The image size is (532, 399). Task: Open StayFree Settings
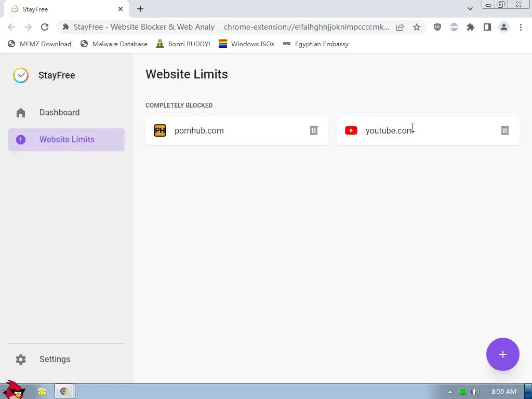66,360
